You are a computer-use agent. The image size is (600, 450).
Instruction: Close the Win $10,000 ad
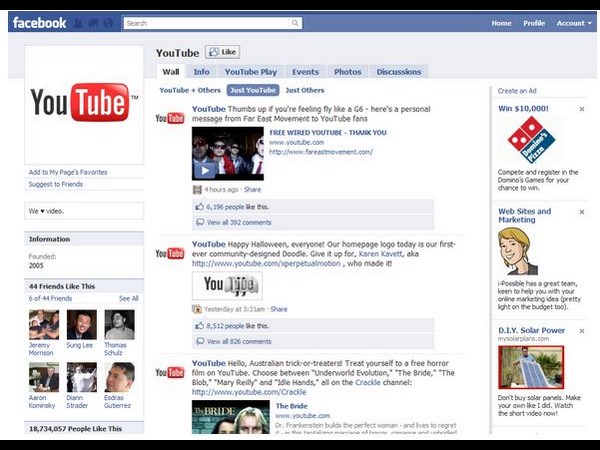[x=582, y=108]
